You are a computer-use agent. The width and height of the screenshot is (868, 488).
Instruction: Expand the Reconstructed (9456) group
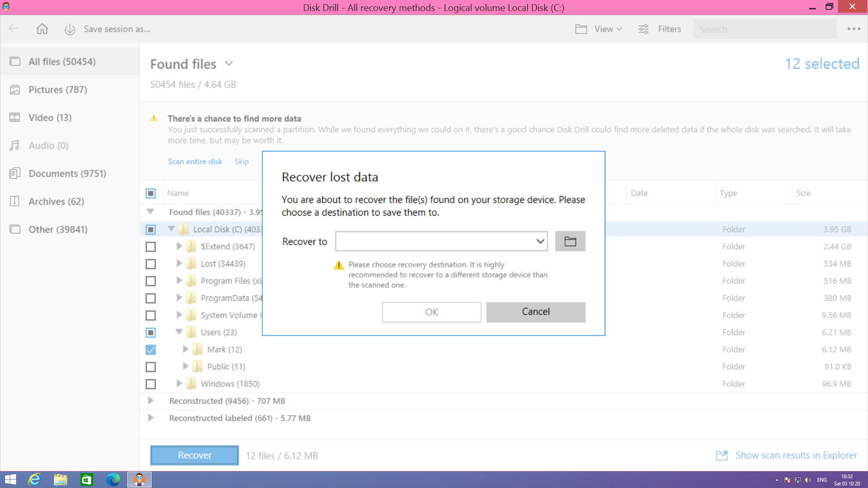pyautogui.click(x=150, y=400)
